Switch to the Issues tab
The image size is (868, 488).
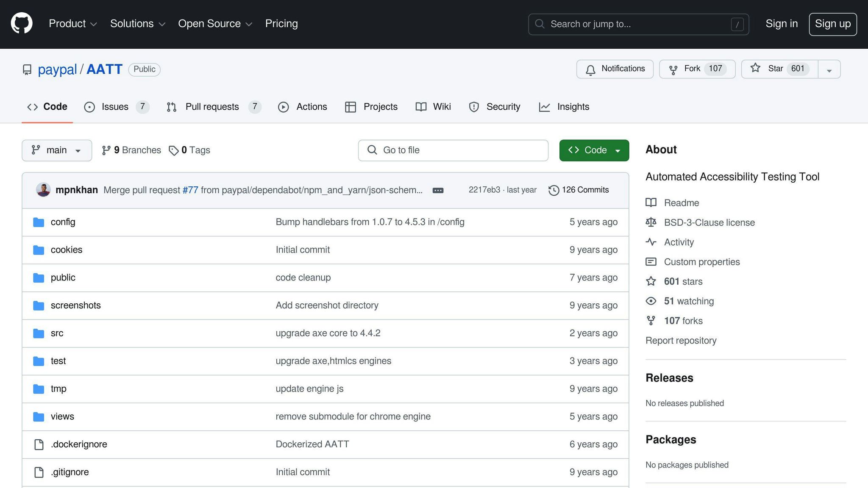click(116, 107)
